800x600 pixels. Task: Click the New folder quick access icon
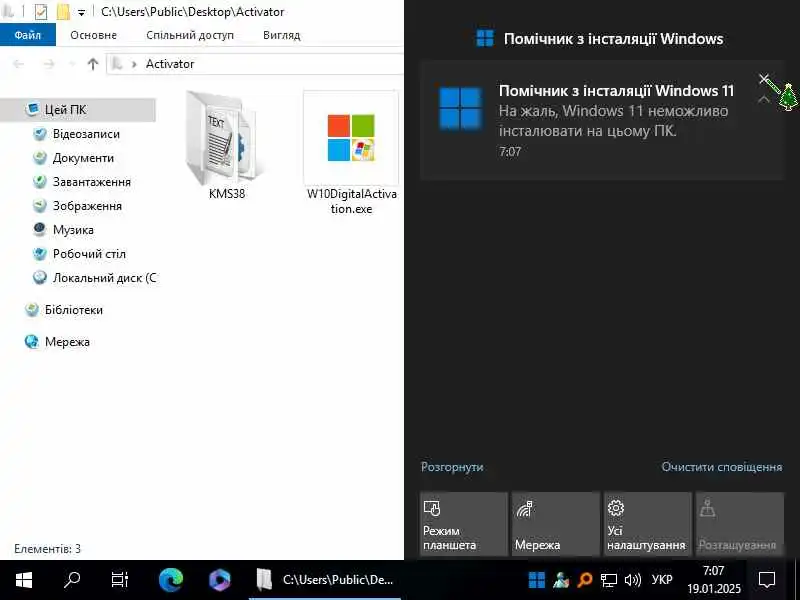tap(63, 12)
